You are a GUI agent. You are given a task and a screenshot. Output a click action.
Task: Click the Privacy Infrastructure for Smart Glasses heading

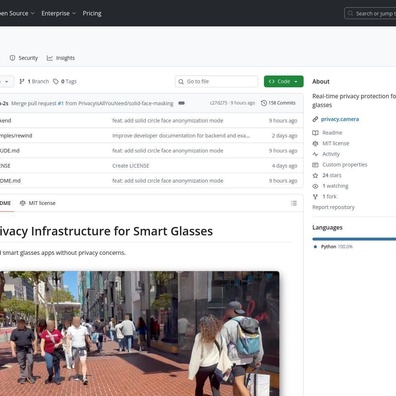pos(106,231)
